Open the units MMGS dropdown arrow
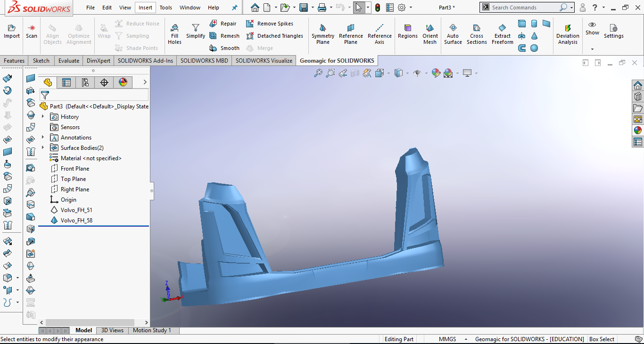644x344 pixels. [466, 339]
